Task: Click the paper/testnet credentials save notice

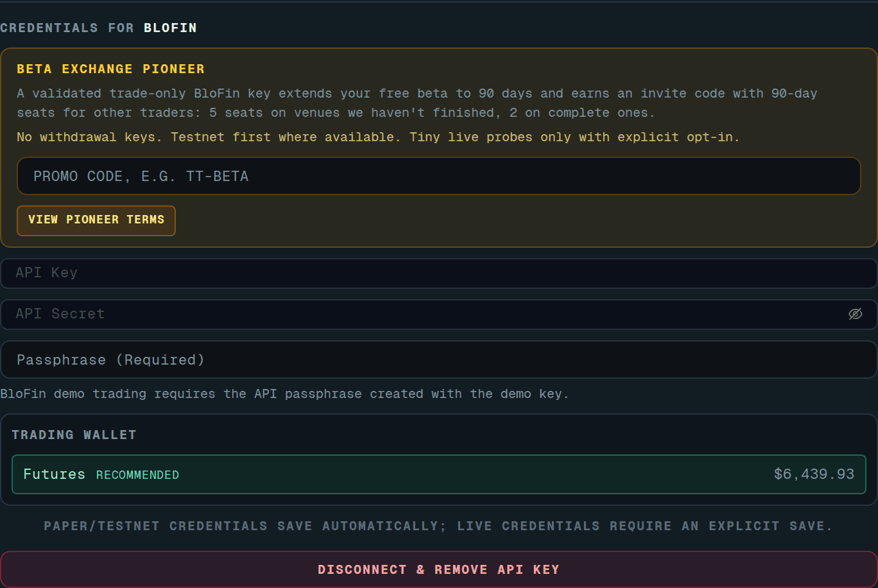Action: (x=438, y=526)
